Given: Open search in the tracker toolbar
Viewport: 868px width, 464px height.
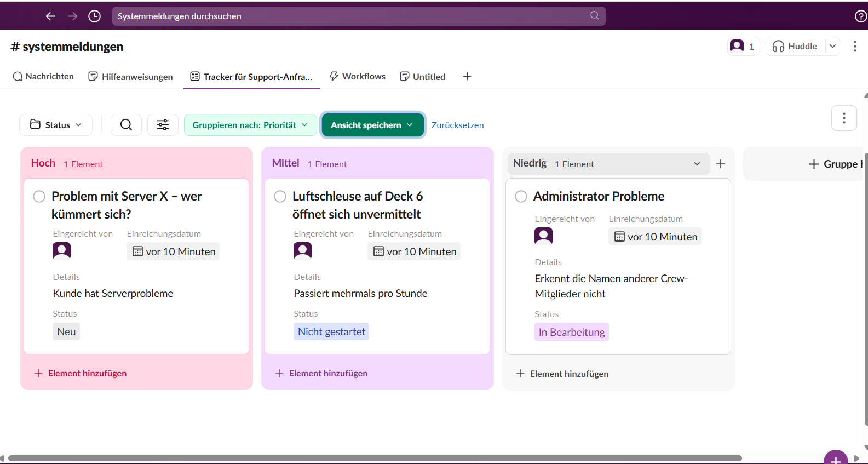Looking at the screenshot, I should 126,125.
